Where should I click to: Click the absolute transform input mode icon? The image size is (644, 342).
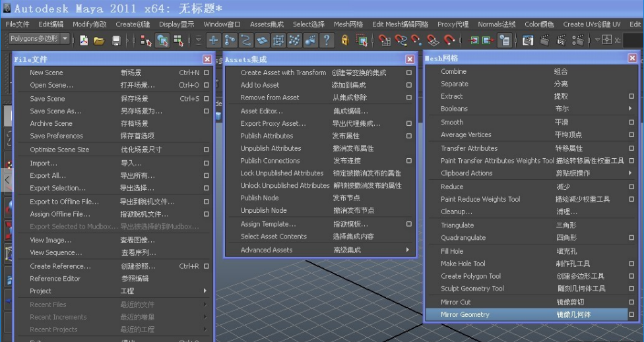607,40
